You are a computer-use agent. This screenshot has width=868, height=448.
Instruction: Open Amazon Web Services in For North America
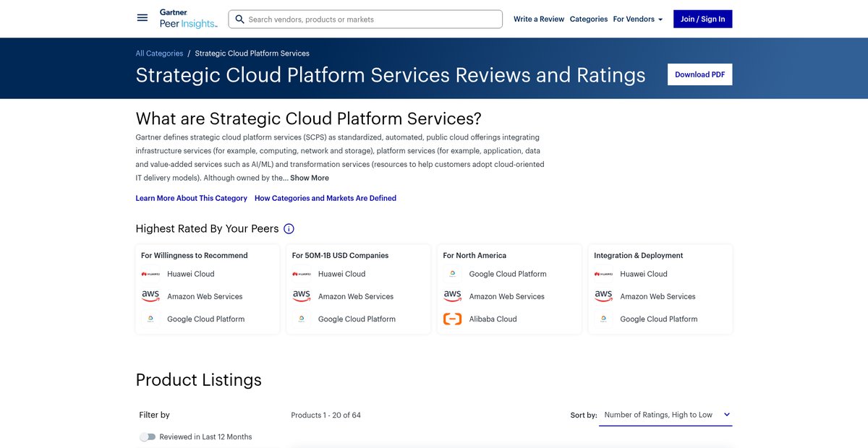coord(507,296)
